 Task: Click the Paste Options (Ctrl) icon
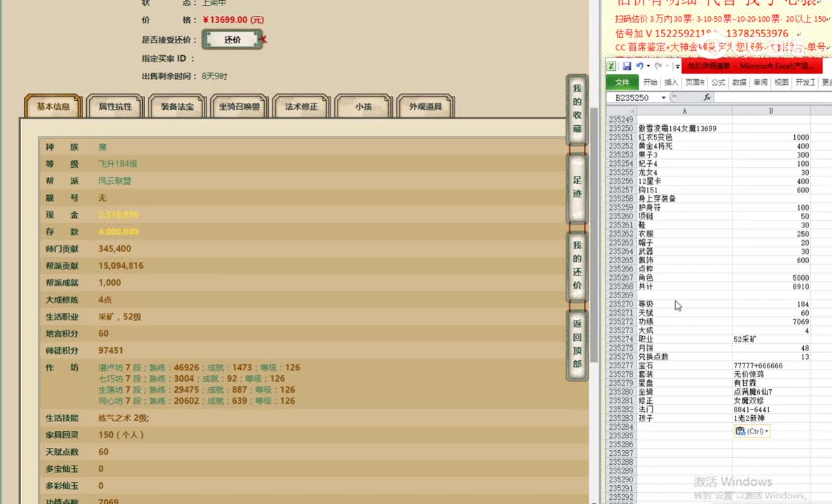click(x=741, y=431)
